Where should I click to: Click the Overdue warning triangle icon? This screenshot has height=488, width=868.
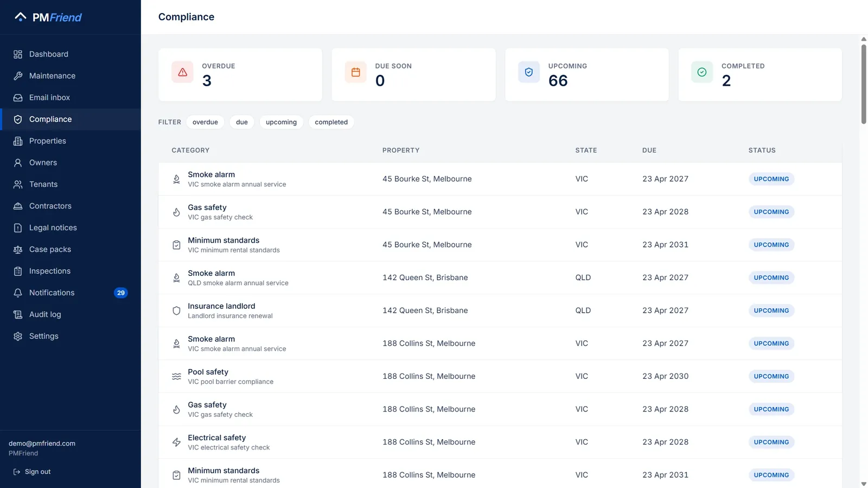click(x=183, y=72)
